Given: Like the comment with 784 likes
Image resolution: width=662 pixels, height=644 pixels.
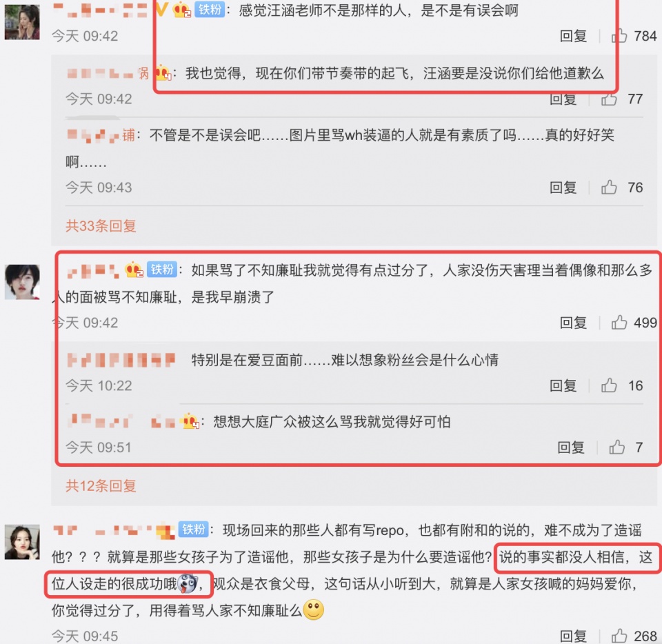Looking at the screenshot, I should [x=619, y=36].
